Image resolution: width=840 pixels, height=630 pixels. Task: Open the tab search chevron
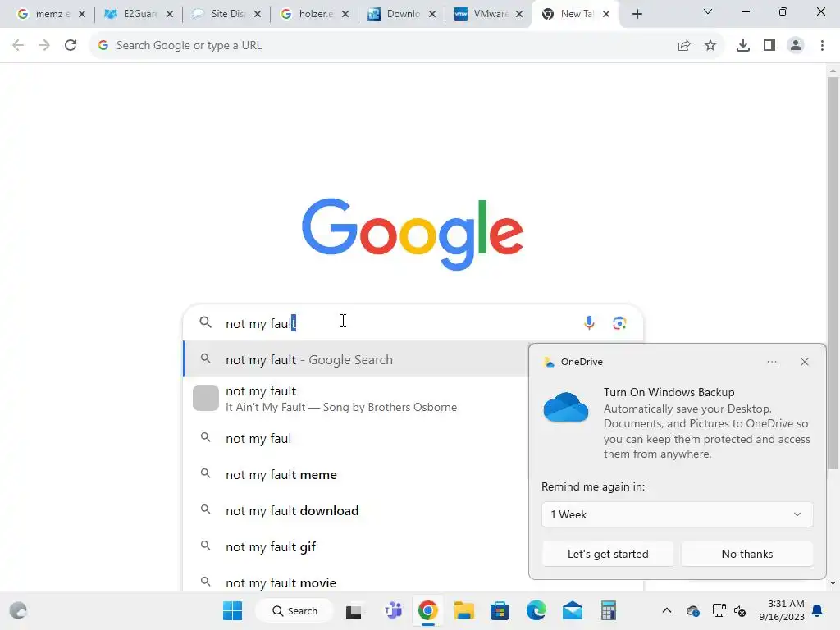point(708,11)
